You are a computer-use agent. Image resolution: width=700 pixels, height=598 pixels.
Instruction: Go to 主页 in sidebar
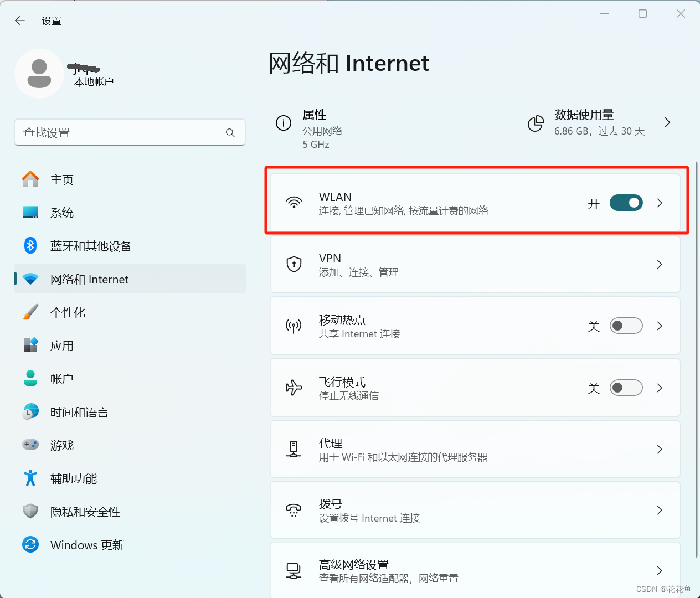[130, 179]
